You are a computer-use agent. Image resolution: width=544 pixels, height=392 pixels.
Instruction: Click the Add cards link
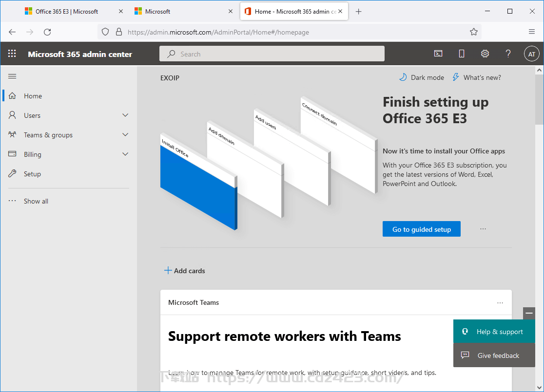pos(185,270)
